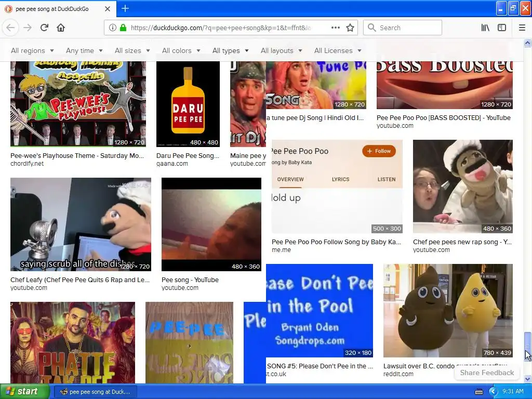Select the 'pee pee song at Duck...' taskbar item
The height and width of the screenshot is (399, 532).
(96, 392)
